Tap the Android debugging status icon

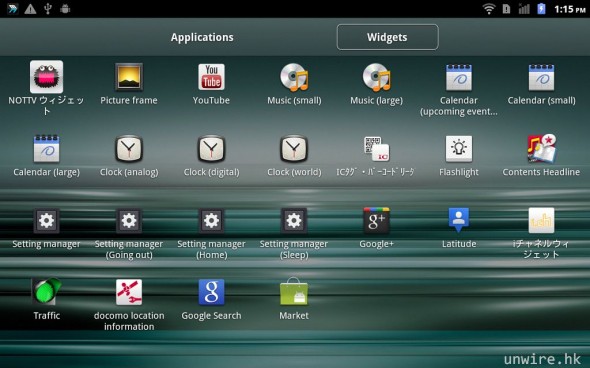click(65, 9)
